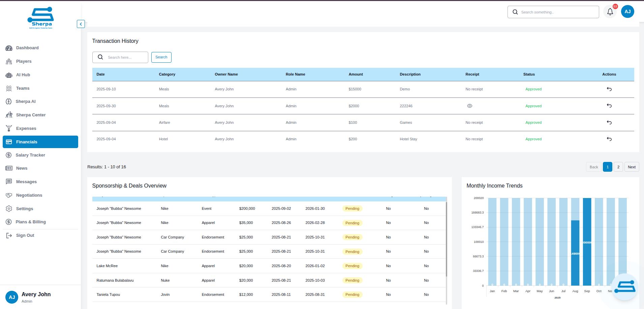Revert the $15000 Demo meals transaction
This screenshot has width=644, height=309.
click(609, 89)
